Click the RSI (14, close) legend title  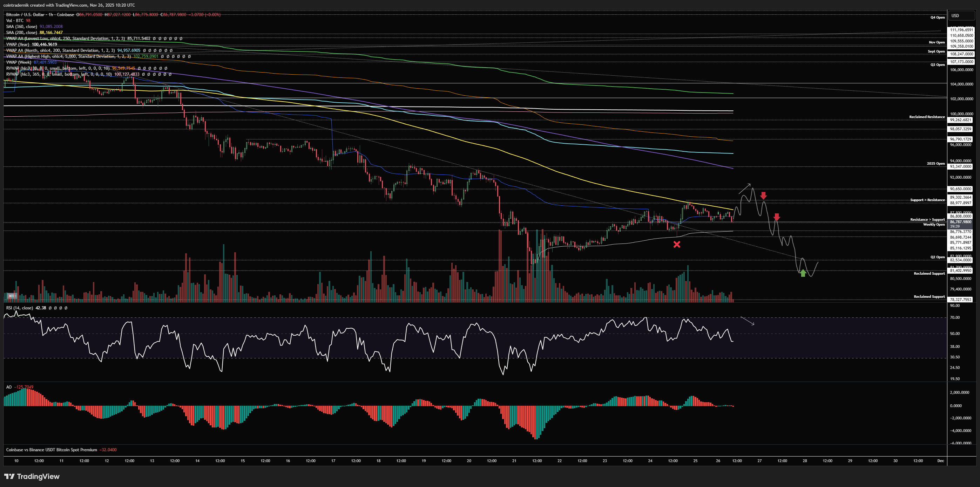point(19,308)
